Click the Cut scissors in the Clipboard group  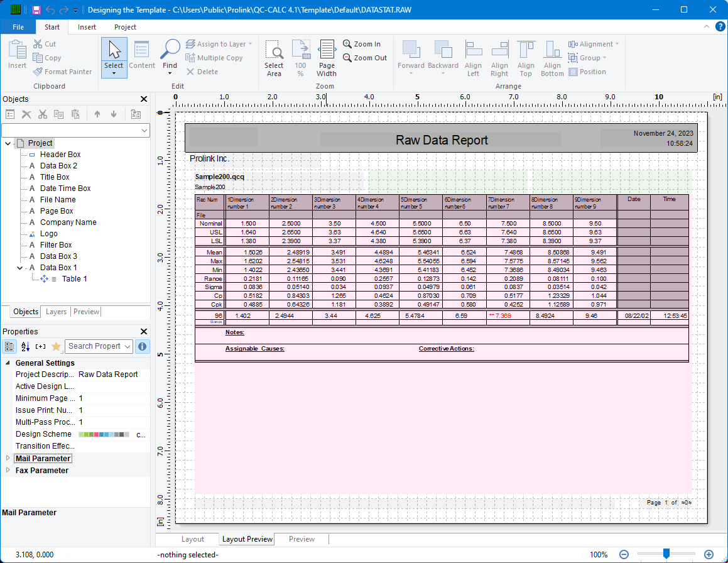pos(44,43)
